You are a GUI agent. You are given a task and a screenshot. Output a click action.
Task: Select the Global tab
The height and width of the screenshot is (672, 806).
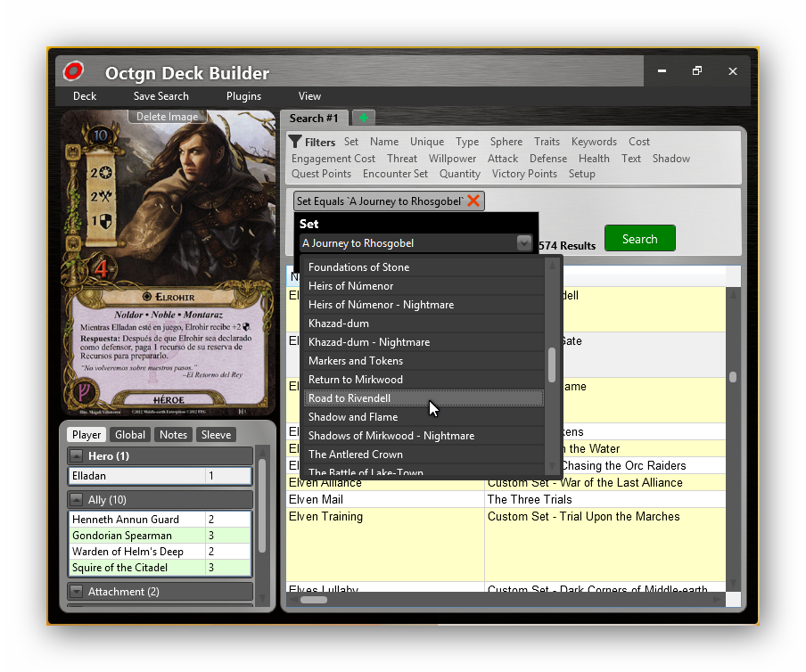130,435
